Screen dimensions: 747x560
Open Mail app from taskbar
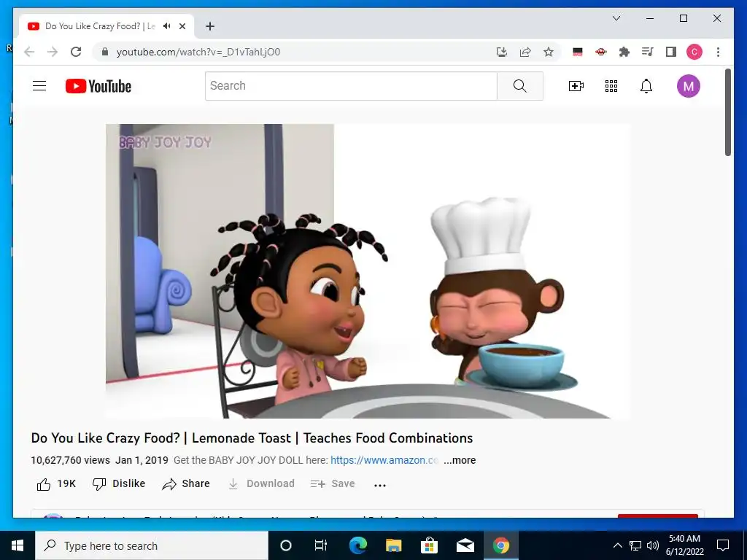(465, 545)
